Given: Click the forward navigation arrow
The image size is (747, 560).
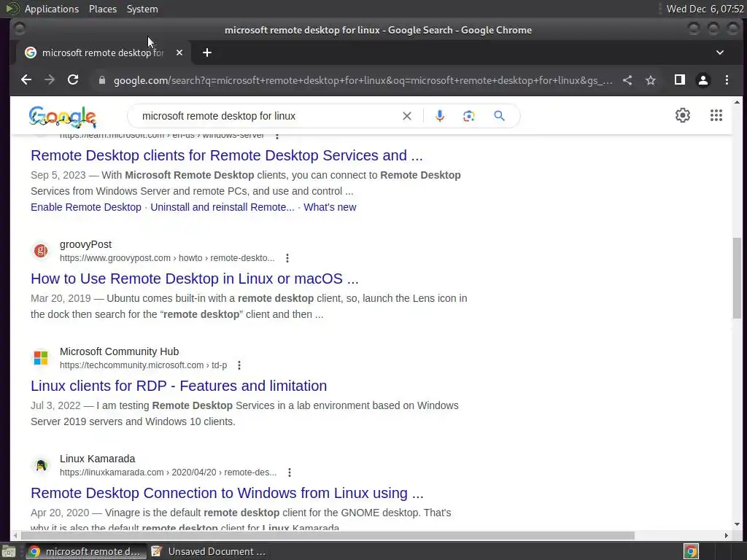Looking at the screenshot, I should click(x=50, y=80).
